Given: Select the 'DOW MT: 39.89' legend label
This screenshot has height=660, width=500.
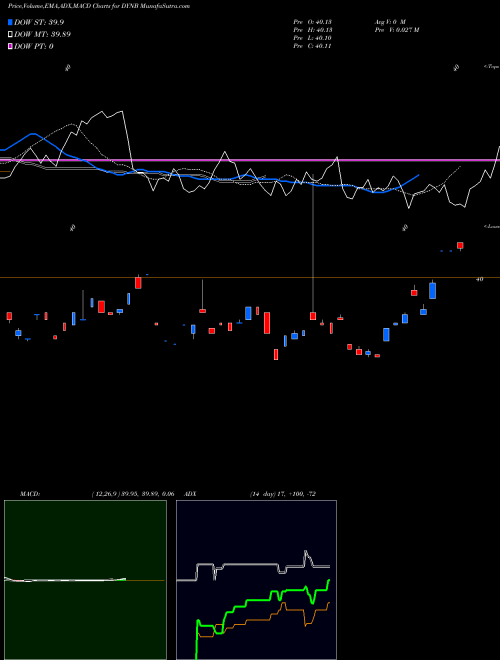Looking at the screenshot, I should tap(43, 34).
